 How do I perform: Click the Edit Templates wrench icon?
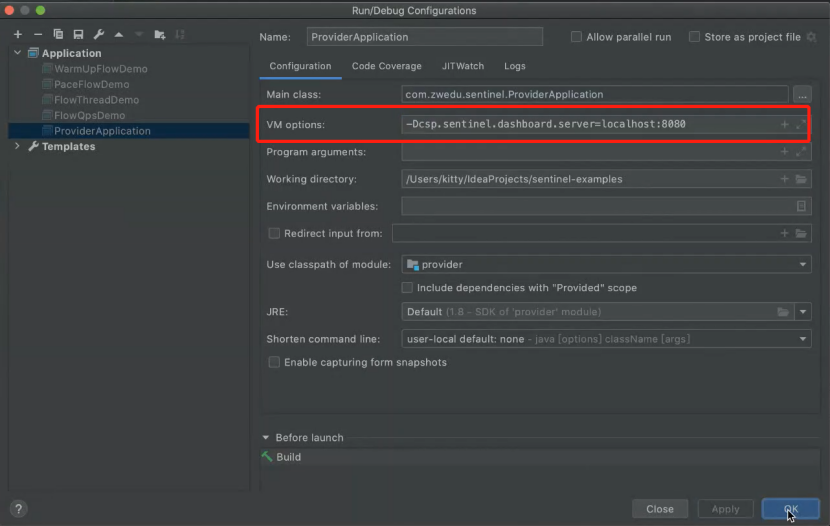click(99, 35)
